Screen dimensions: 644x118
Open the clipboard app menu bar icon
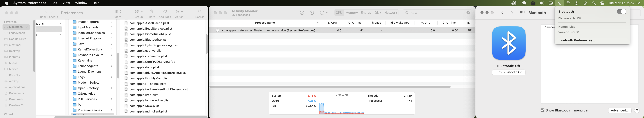coord(533,3)
